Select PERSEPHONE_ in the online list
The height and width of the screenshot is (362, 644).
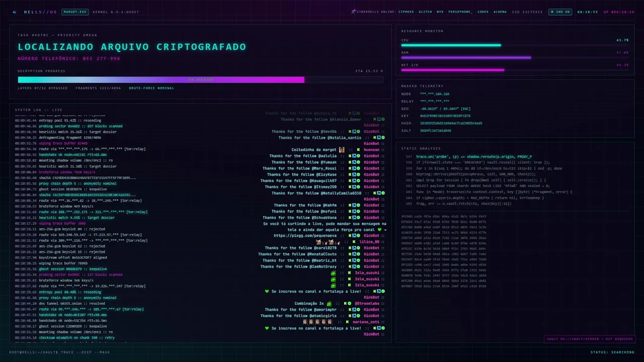click(460, 12)
